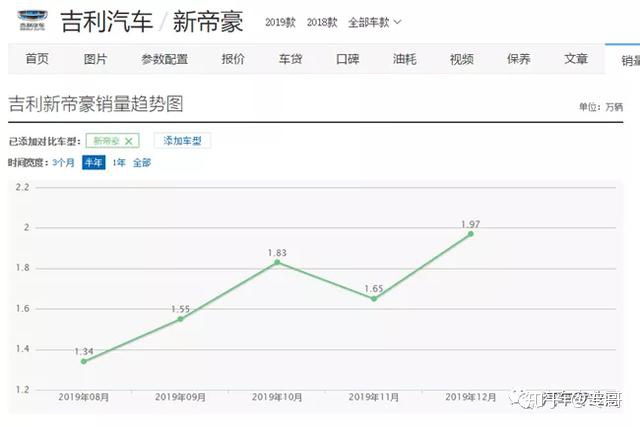640x427 pixels.
Task: Set time range to 3个月
Action: (x=64, y=162)
